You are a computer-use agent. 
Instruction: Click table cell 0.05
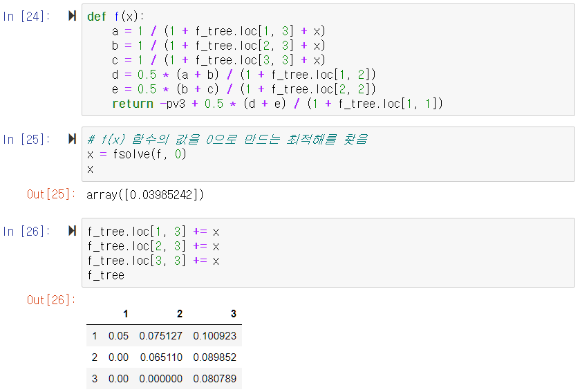(x=118, y=336)
